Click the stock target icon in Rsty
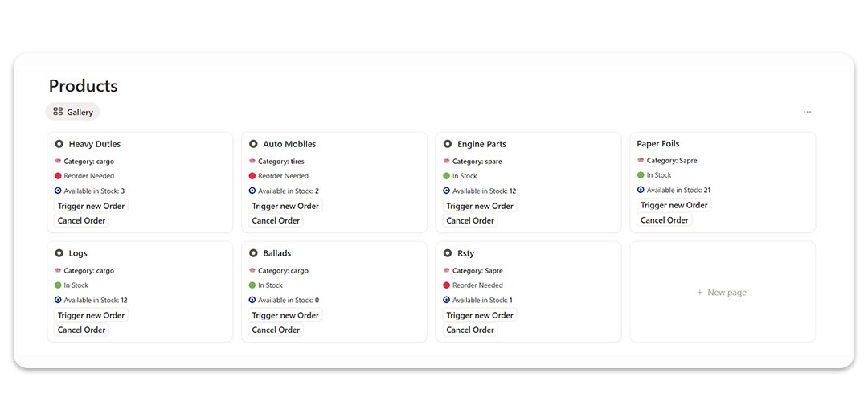The image size is (868, 402). pos(447,300)
